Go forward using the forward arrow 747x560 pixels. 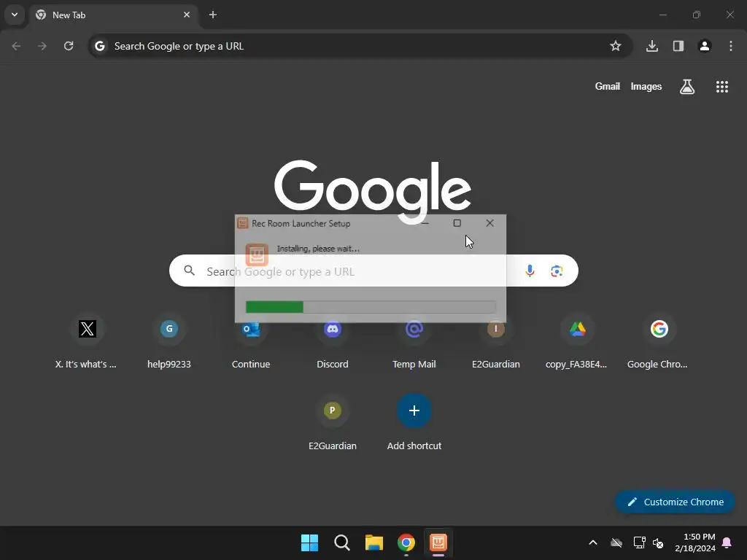(x=42, y=46)
